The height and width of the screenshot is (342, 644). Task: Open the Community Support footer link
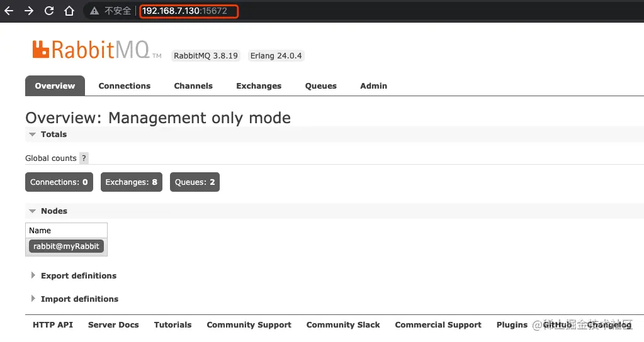[249, 325]
